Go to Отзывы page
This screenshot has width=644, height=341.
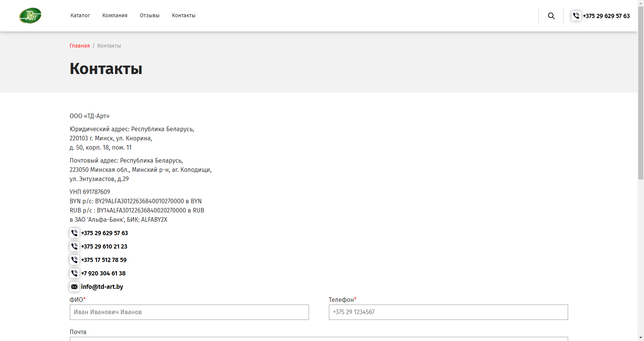click(x=149, y=15)
